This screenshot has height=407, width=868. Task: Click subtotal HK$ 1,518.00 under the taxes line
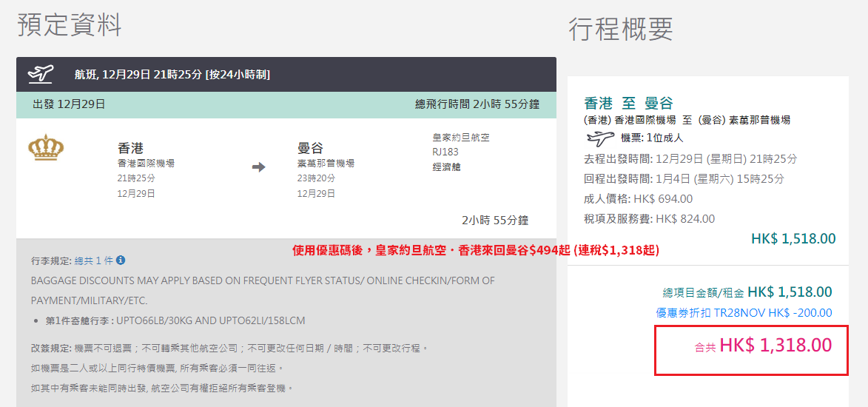(x=793, y=239)
